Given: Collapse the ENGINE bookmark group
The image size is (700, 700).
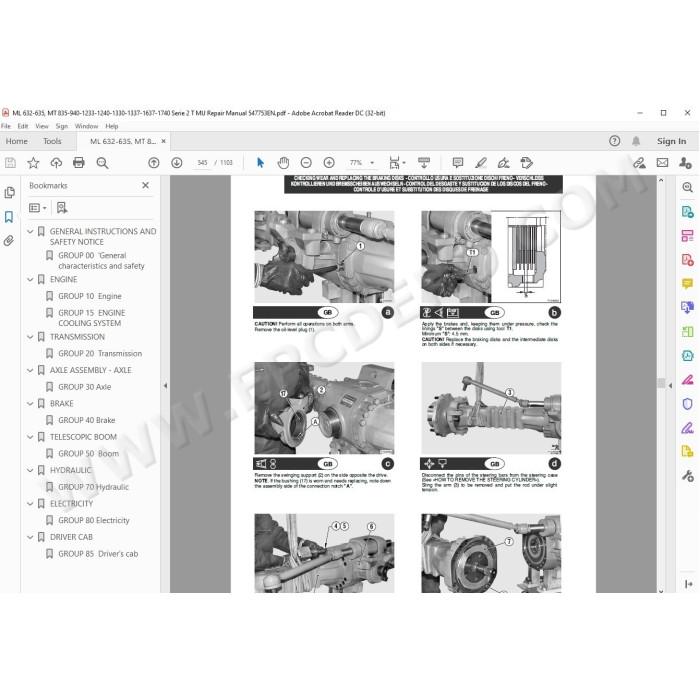Looking at the screenshot, I should [30, 279].
